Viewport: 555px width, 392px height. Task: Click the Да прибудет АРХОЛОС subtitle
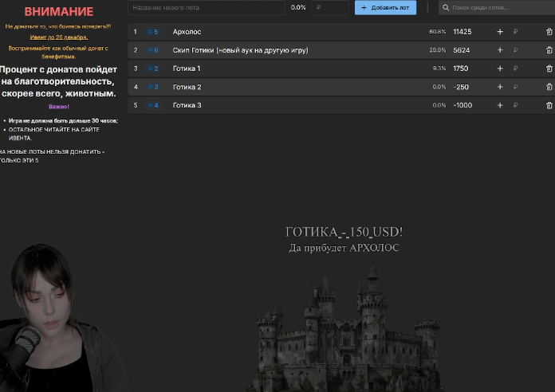coord(344,248)
